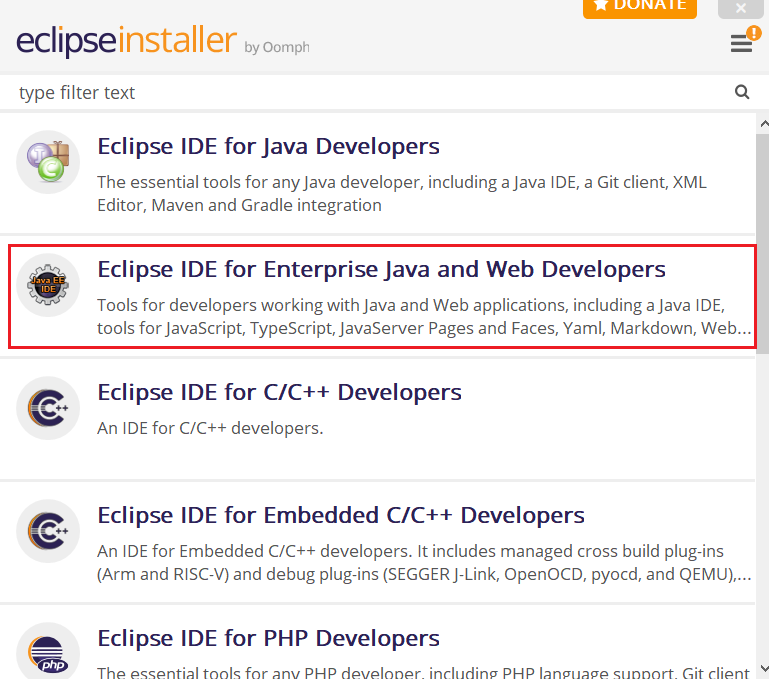
Task: Choose Eclipse IDE for Embedded C/C++ Developers title
Action: click(341, 516)
